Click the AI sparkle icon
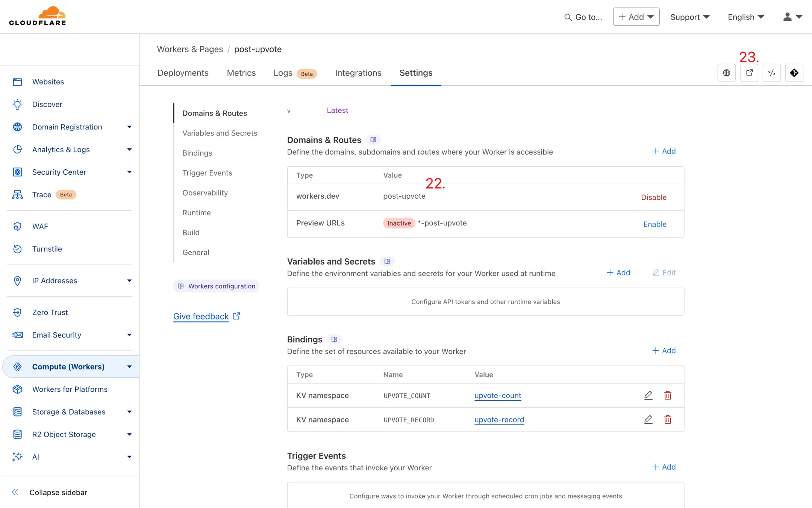This screenshot has width=812, height=508. pos(17,457)
